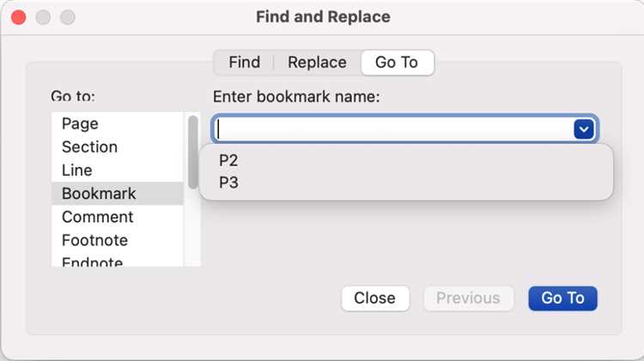Choose bookmark P3 from the dropdown
The width and height of the screenshot is (644, 361).
point(228,183)
